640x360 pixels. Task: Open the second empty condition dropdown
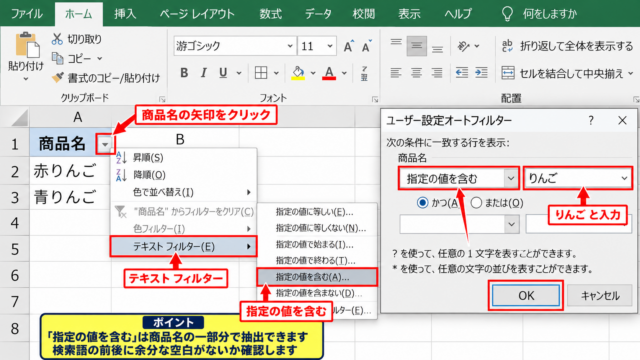tap(511, 224)
